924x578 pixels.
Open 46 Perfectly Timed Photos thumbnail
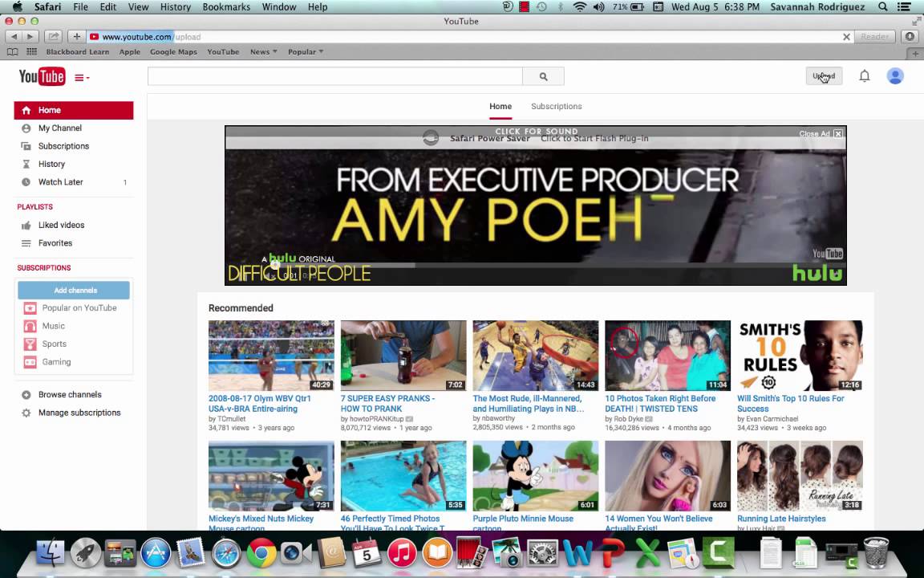403,476
